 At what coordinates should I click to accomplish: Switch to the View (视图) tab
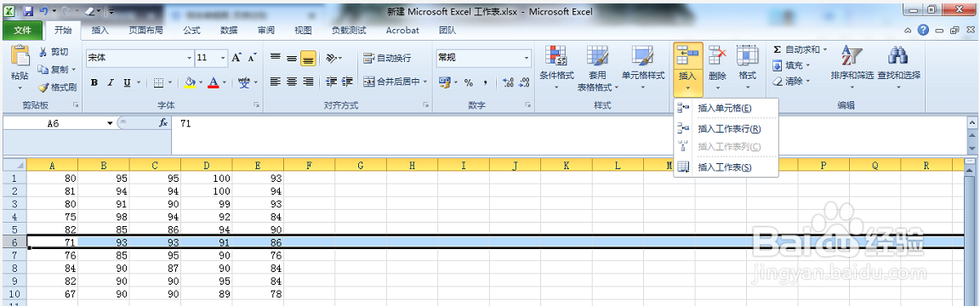point(303,30)
